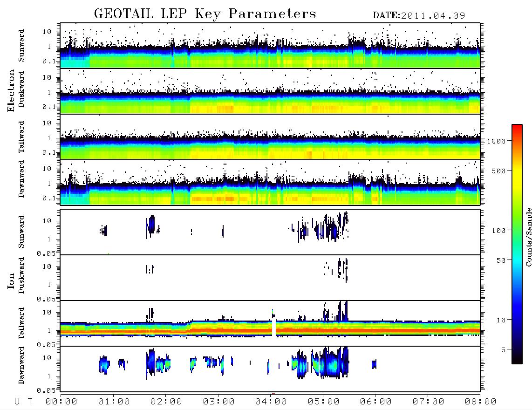The image size is (532, 410).
Task: Select the Electron Duskward panel label
Action: (x=21, y=89)
